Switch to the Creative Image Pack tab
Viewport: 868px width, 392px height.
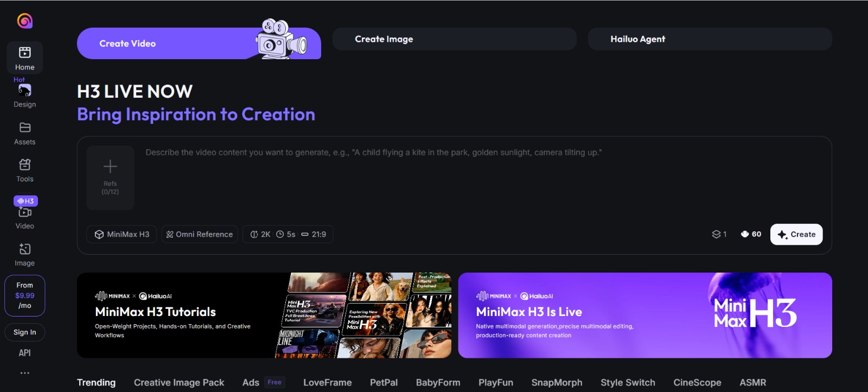pyautogui.click(x=179, y=382)
